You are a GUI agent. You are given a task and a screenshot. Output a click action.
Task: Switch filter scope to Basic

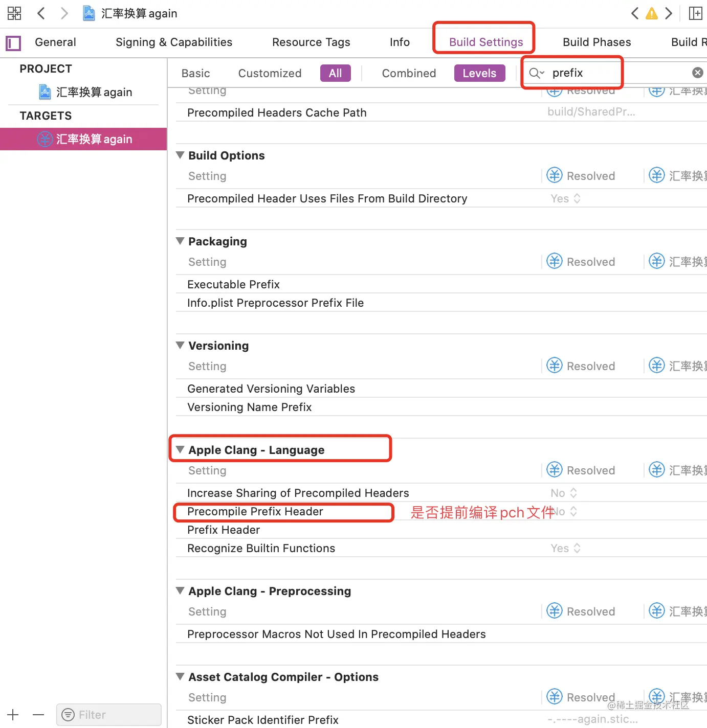coord(196,73)
